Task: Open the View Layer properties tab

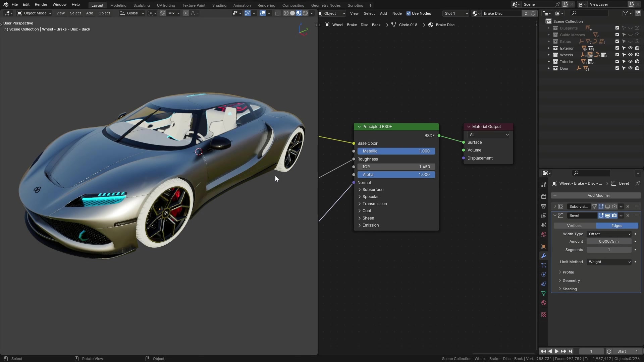Action: 544,216
